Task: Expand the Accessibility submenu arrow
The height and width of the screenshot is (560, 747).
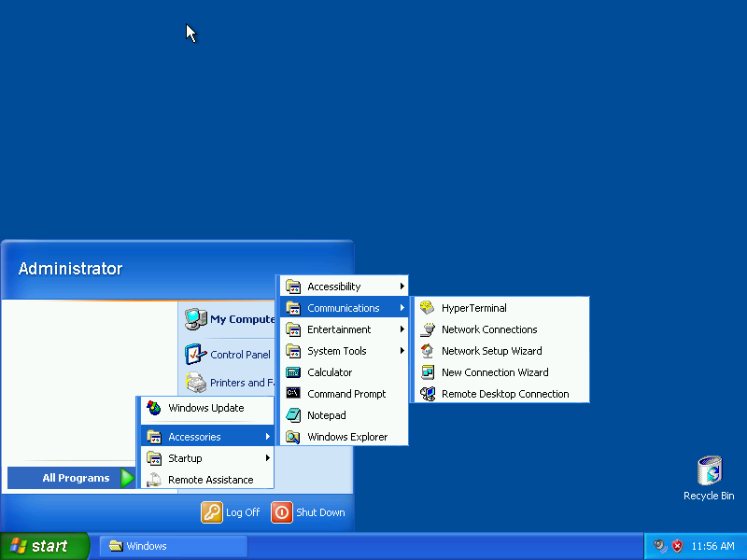Action: [402, 287]
